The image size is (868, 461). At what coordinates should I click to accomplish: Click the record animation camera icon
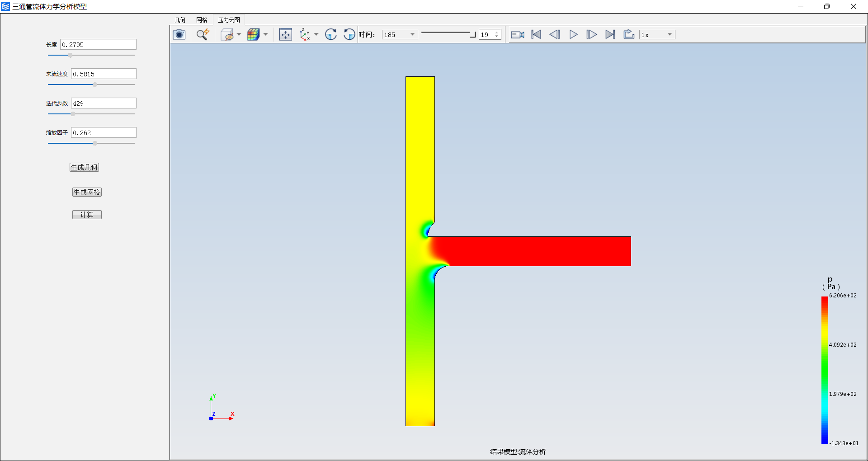coord(518,34)
